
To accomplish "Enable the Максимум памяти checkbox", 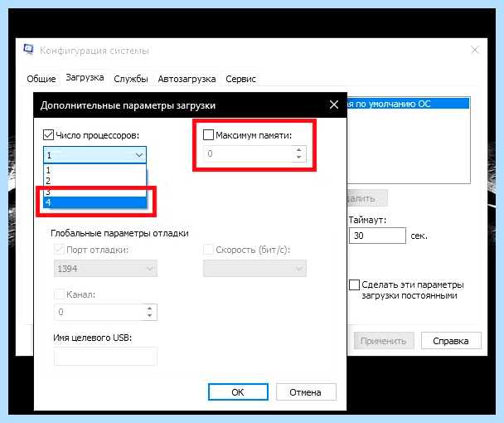I will click(x=208, y=135).
